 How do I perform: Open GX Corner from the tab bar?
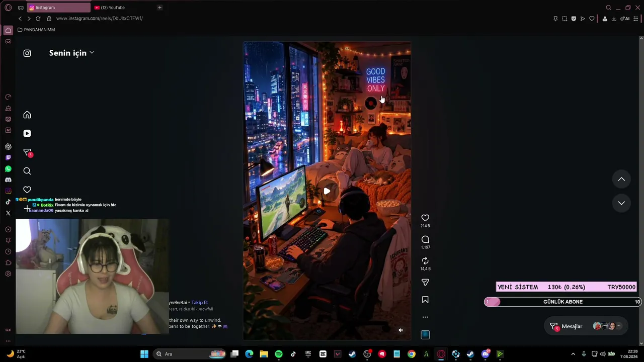point(21,8)
